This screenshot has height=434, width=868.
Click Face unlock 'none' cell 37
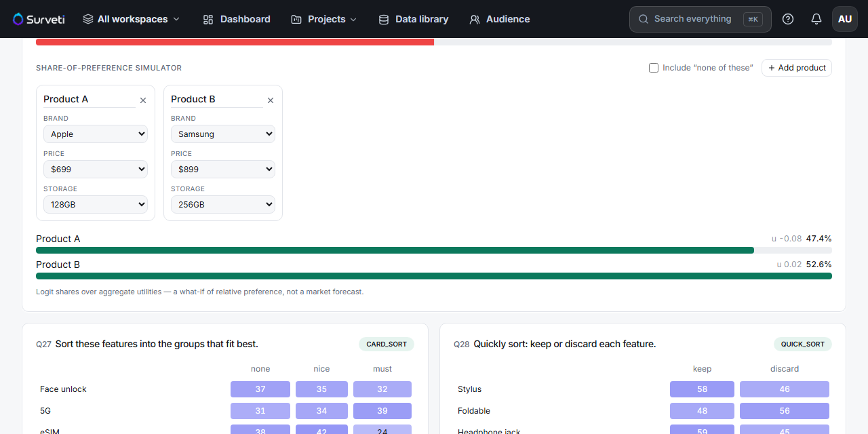coord(260,389)
